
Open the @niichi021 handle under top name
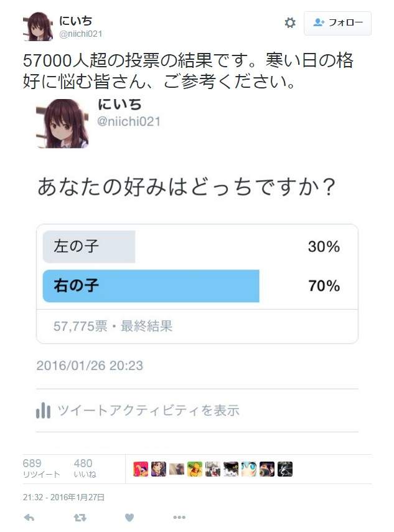[x=80, y=34]
